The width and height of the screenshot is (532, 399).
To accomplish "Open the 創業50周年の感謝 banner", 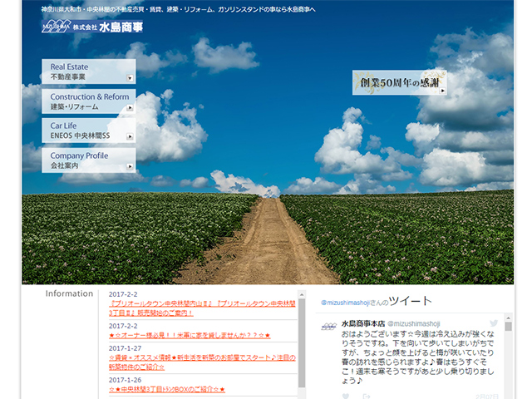I will pyautogui.click(x=399, y=83).
